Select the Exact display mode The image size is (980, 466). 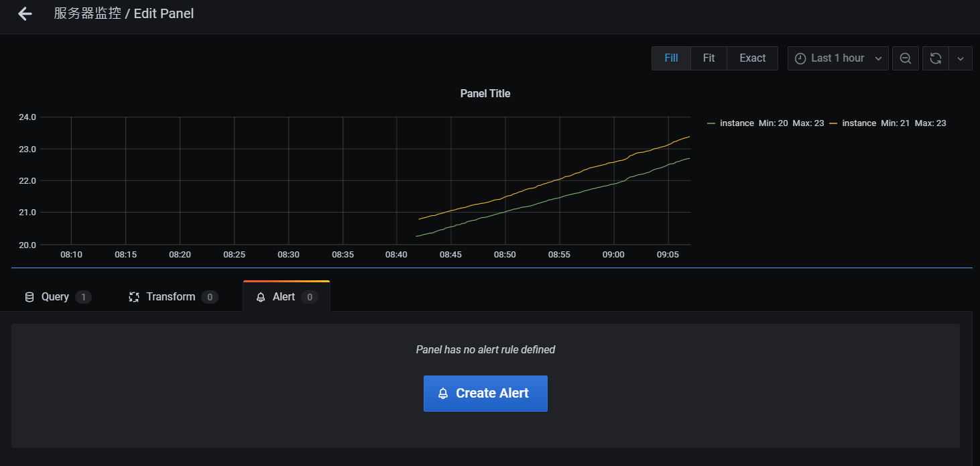tap(752, 58)
